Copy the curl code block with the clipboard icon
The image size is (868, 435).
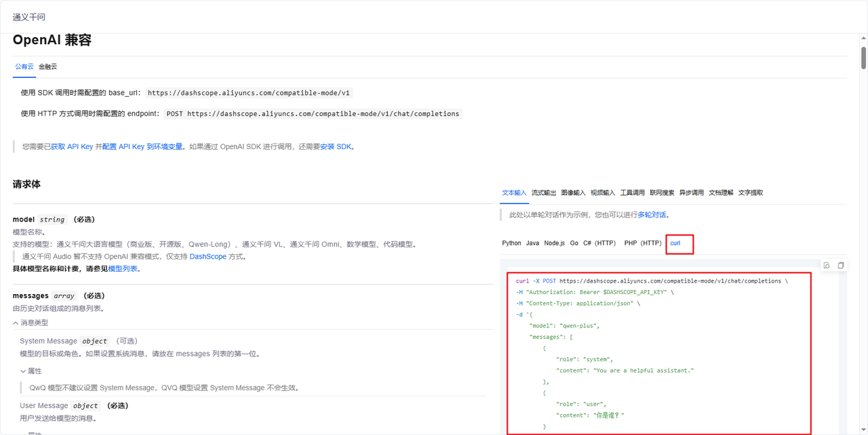click(841, 266)
